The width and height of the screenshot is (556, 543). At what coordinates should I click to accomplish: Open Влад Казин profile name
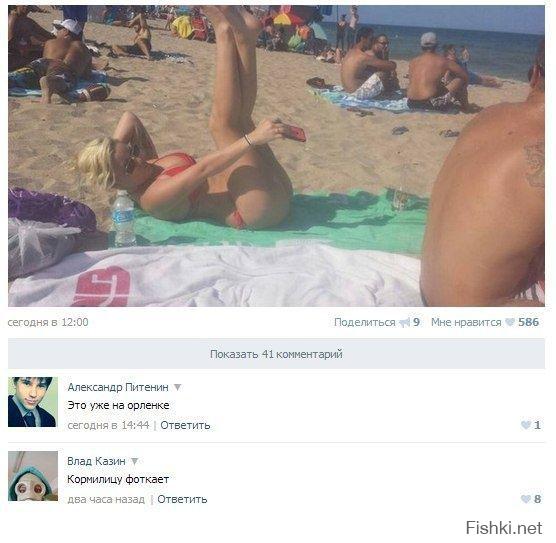(x=96, y=461)
